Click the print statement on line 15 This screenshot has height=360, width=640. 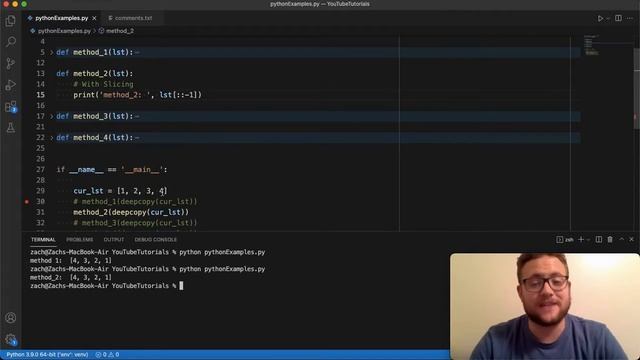point(138,95)
